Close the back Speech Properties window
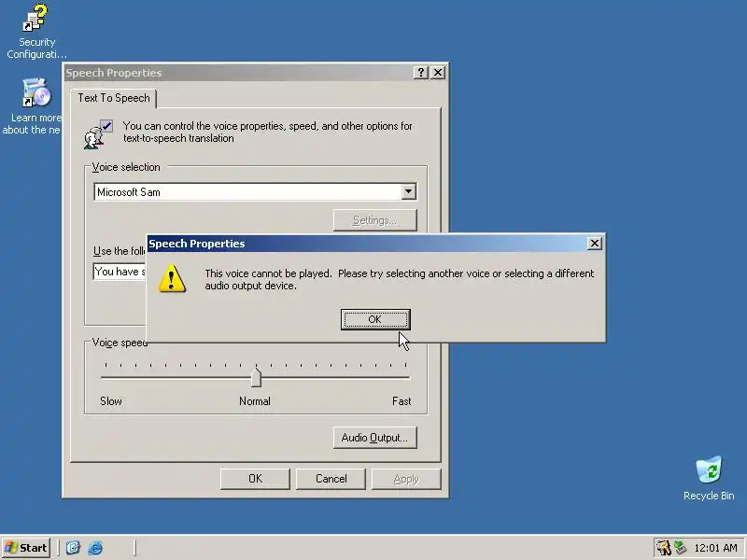Image resolution: width=747 pixels, height=560 pixels. pos(438,73)
